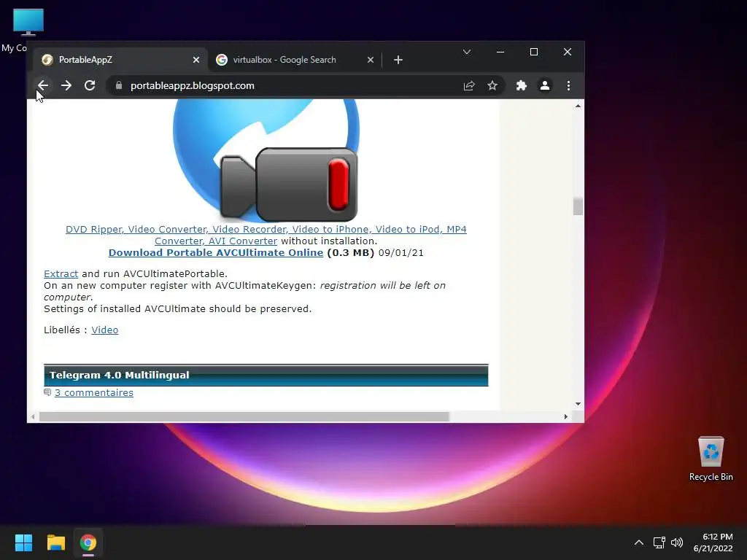Go back using the browser back arrow
Viewport: 747px width, 560px height.
(43, 86)
